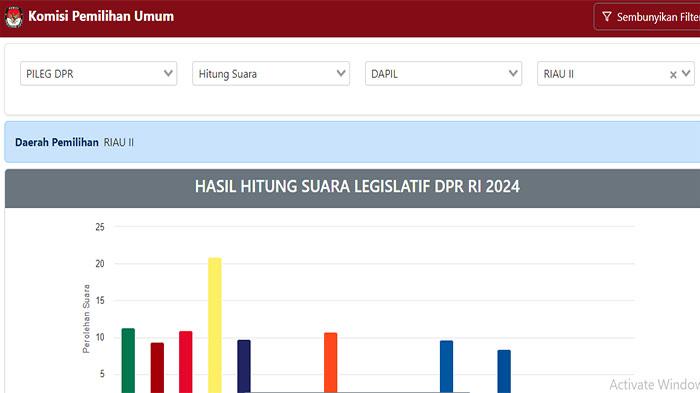Click the 20 value on y-axis
700x393 pixels.
(100, 263)
